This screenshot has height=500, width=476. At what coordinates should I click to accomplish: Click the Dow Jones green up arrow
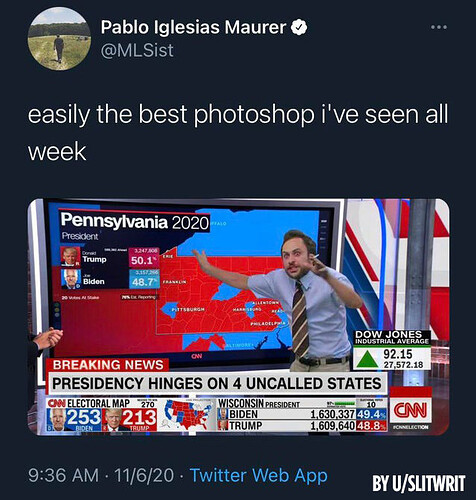tap(367, 358)
